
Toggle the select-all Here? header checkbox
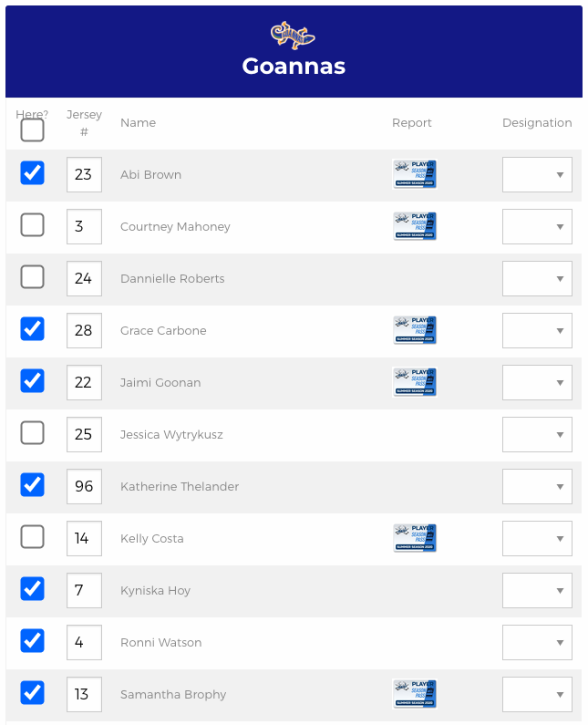pyautogui.click(x=32, y=130)
